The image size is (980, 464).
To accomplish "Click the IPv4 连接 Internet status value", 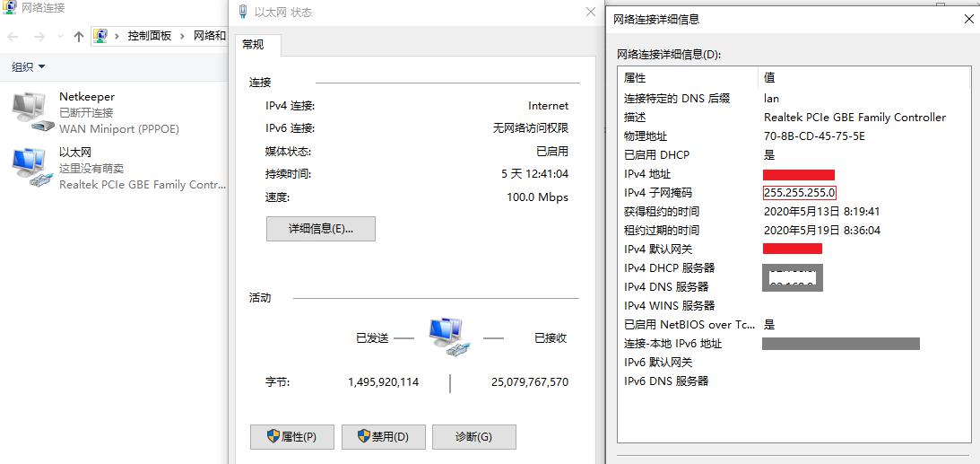I will coord(548,106).
